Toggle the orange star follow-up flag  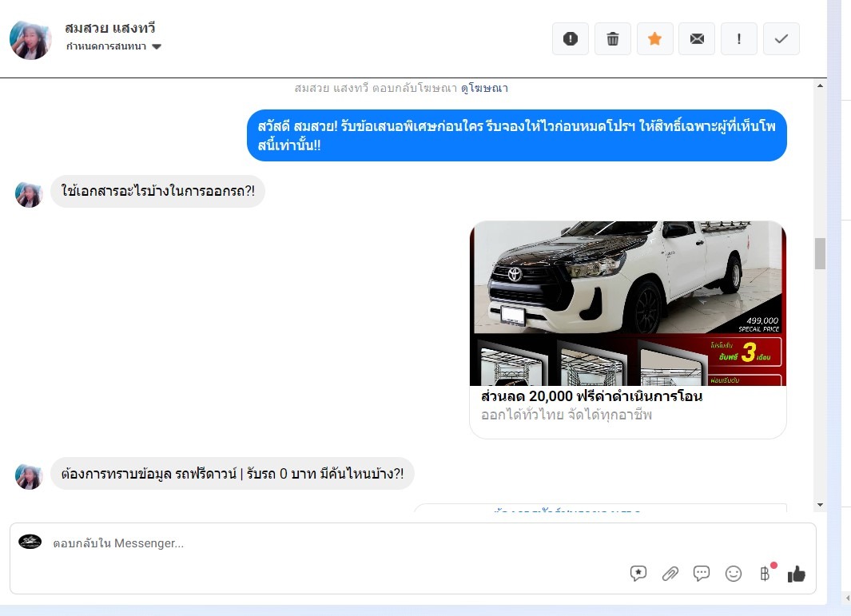(x=655, y=39)
